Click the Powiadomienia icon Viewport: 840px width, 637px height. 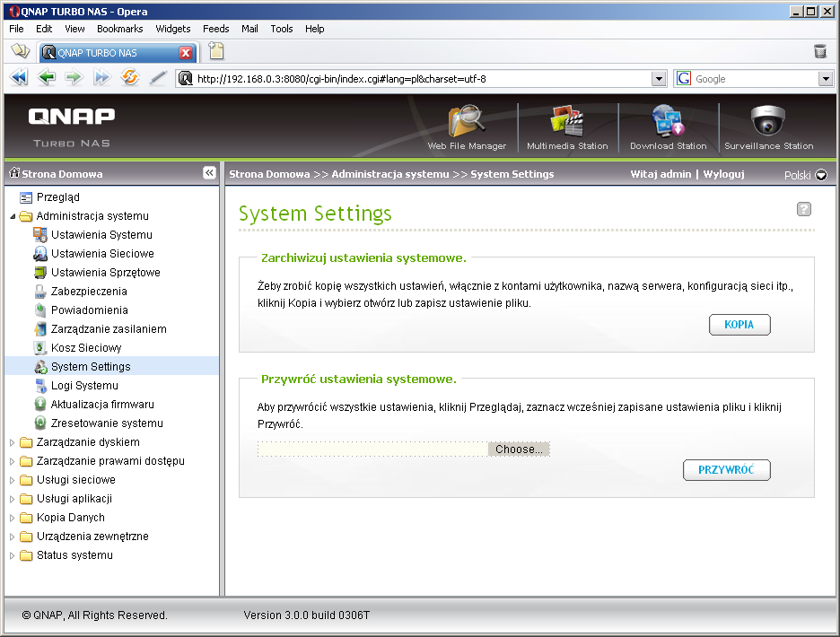[x=40, y=310]
